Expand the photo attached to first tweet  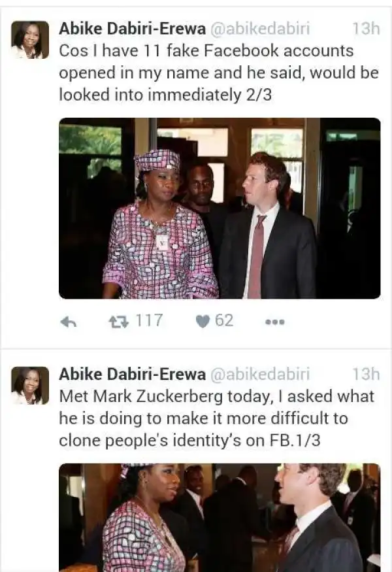pos(220,208)
